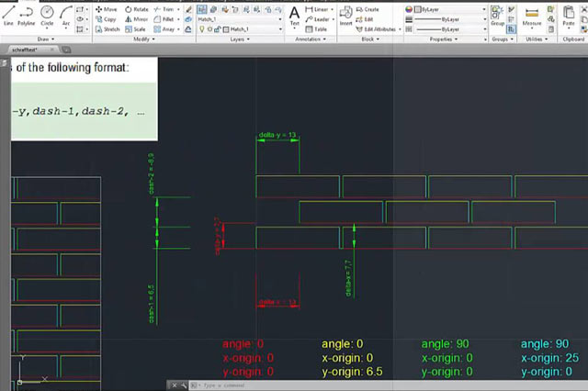Image resolution: width=588 pixels, height=391 pixels.
Task: Expand the Annotation panel title
Action: coord(311,39)
